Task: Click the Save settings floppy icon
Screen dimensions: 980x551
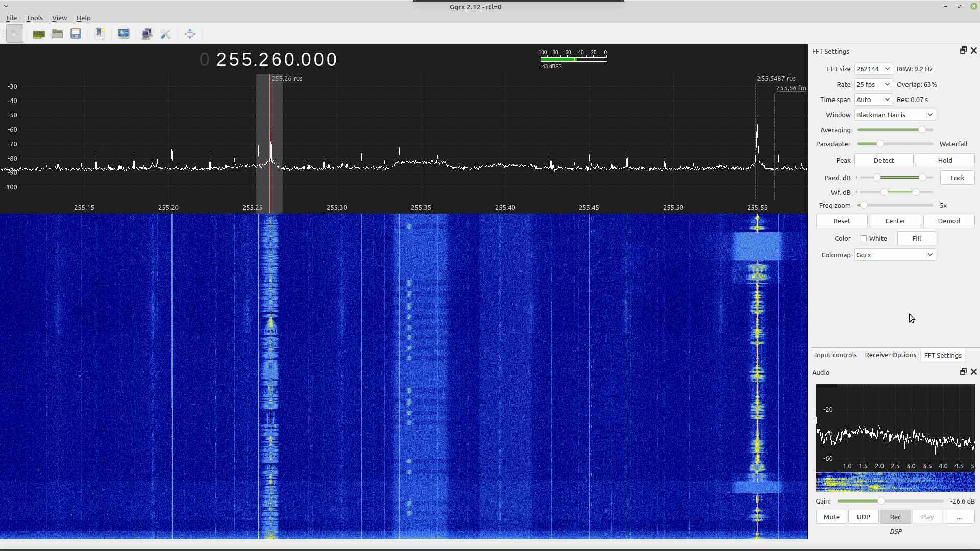Action: 76,34
